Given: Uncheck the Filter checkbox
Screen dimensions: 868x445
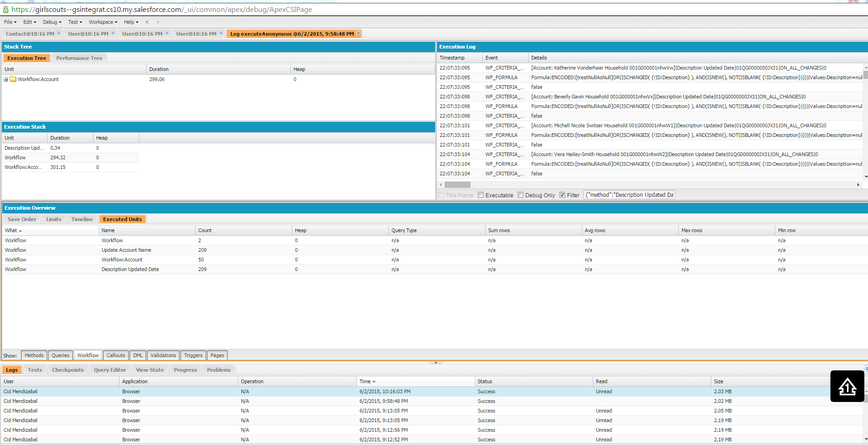Looking at the screenshot, I should pos(562,195).
